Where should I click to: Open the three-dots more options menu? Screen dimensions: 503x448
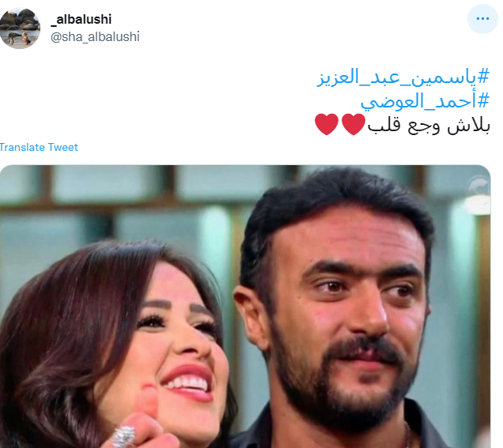(x=482, y=19)
